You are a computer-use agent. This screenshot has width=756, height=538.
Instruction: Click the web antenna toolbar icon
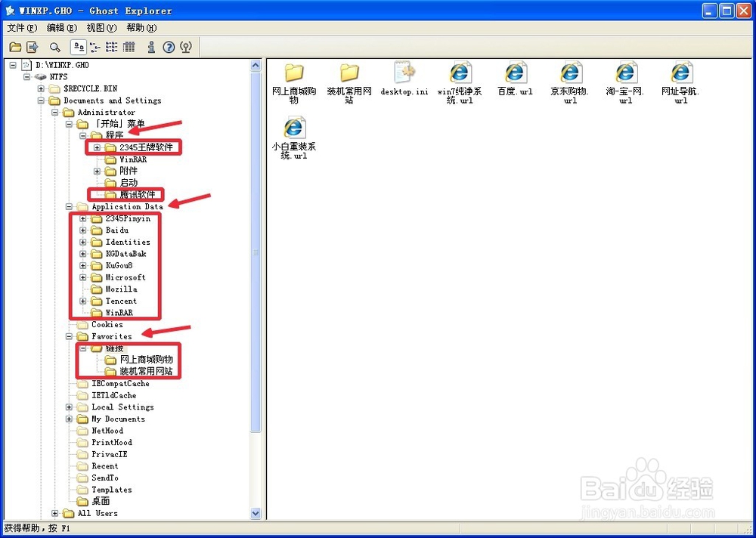click(186, 47)
